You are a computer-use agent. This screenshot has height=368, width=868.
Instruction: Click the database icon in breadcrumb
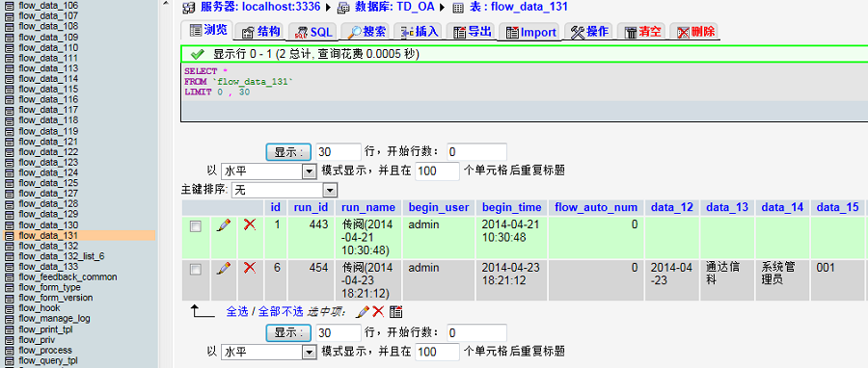pos(343,8)
